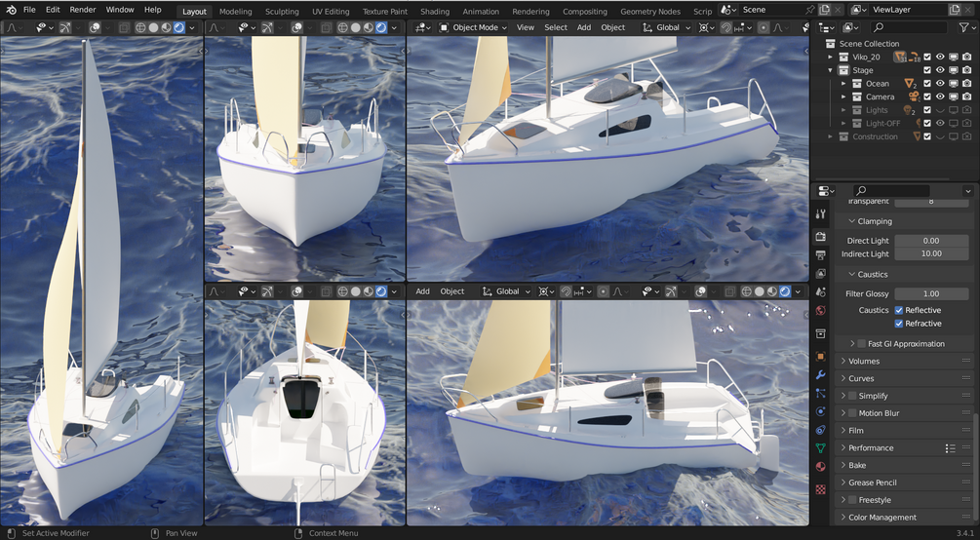980x540 pixels.
Task: Open the outliner filter dropdown
Action: (x=966, y=27)
